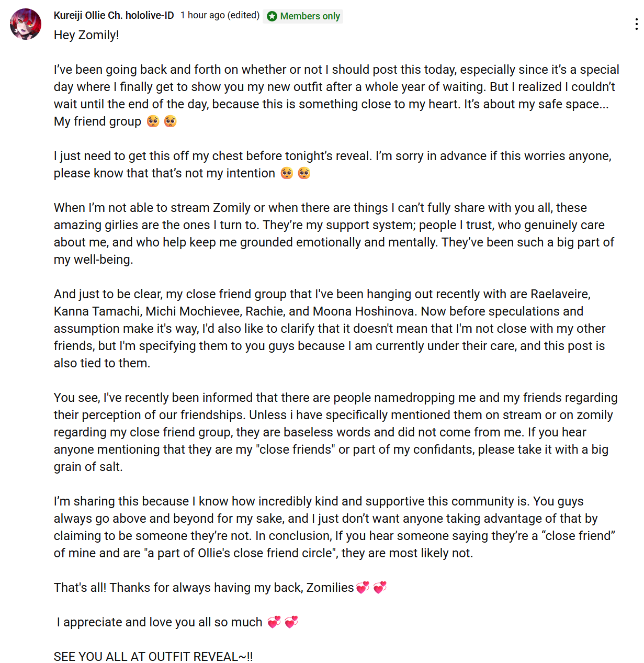Screen dimensions: 644x663
Task: Click the name 'Raelaveire' in the post
Action: [x=560, y=294]
